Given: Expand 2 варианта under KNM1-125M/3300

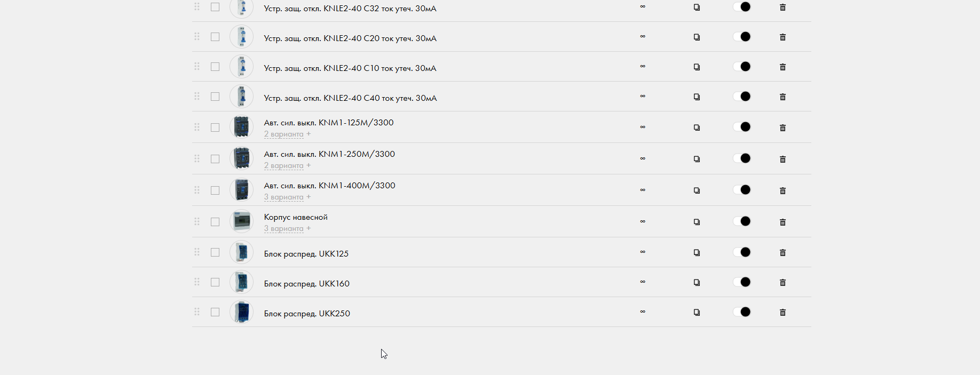Looking at the screenshot, I should pyautogui.click(x=283, y=134).
